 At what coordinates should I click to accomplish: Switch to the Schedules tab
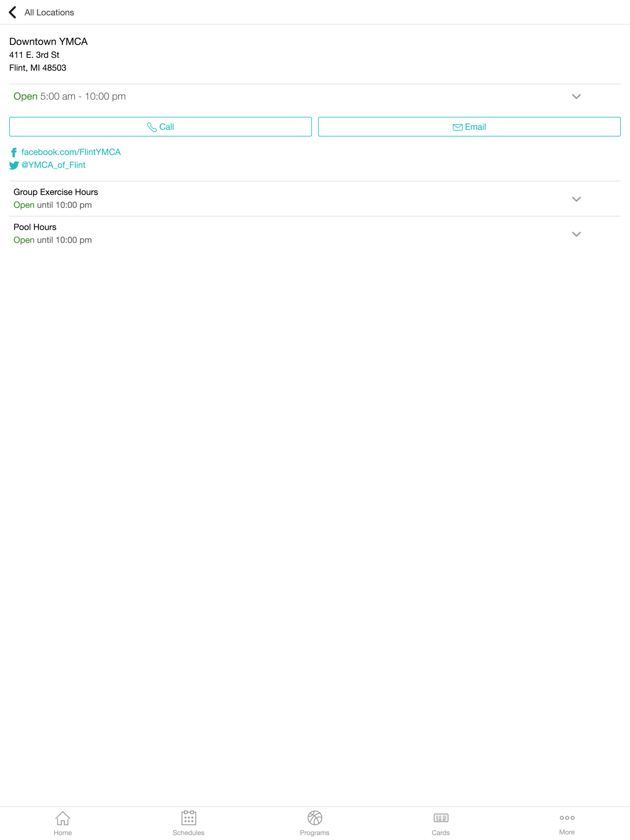pyautogui.click(x=189, y=823)
